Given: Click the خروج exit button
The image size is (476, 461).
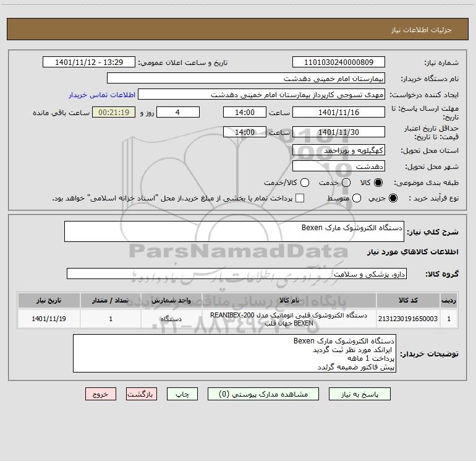Looking at the screenshot, I should click(101, 394).
